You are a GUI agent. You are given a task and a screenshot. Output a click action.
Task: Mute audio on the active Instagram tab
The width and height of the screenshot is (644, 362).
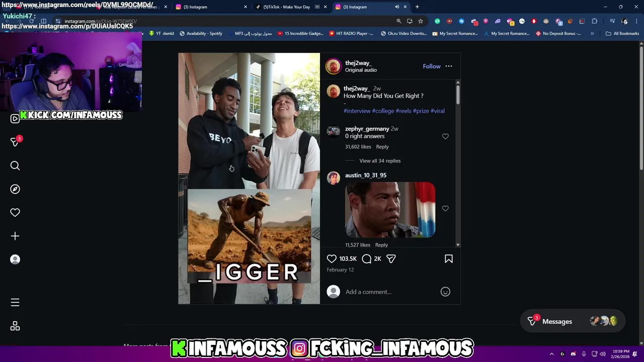click(397, 7)
